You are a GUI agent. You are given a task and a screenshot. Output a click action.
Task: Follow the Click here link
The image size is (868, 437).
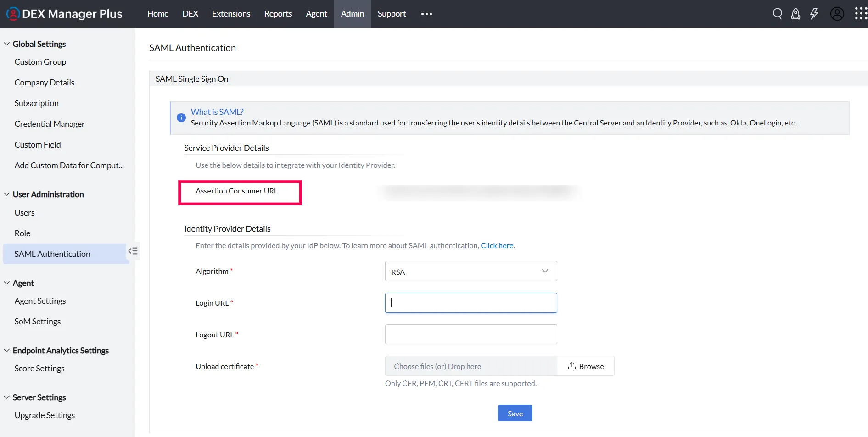(x=497, y=245)
